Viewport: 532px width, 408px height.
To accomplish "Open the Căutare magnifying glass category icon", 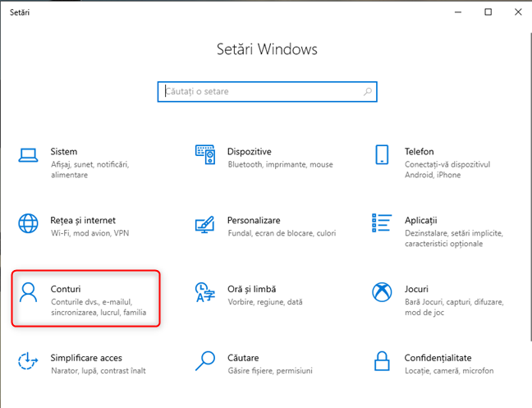I will [x=205, y=361].
